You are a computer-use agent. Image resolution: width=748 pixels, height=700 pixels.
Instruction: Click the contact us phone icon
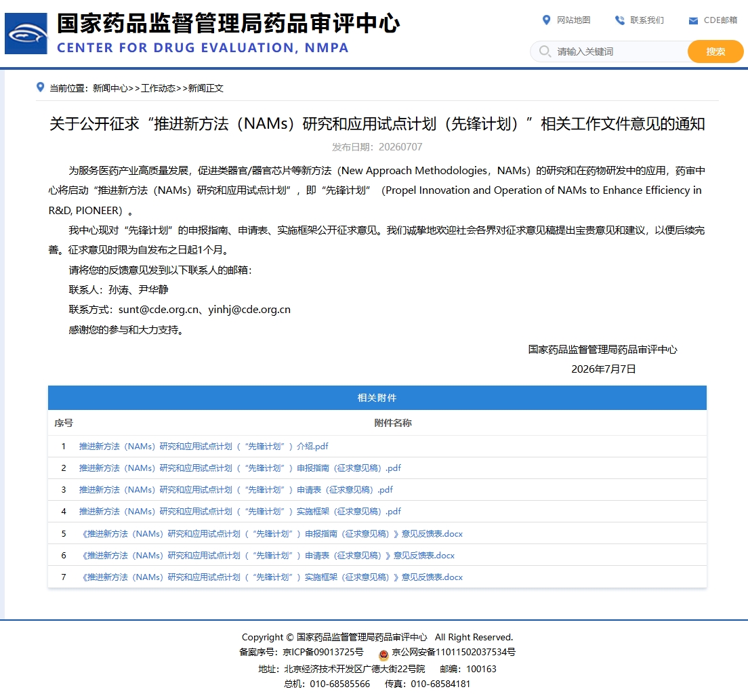[x=620, y=20]
